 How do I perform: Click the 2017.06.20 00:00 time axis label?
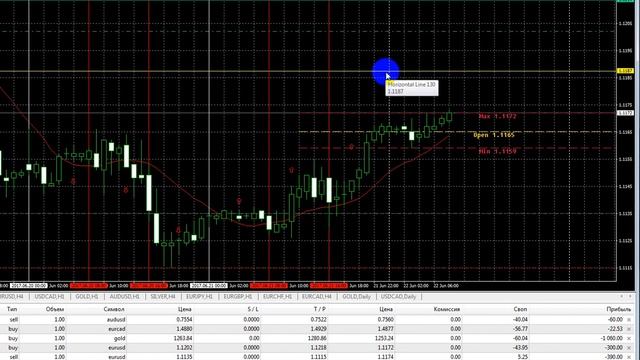tap(29, 286)
